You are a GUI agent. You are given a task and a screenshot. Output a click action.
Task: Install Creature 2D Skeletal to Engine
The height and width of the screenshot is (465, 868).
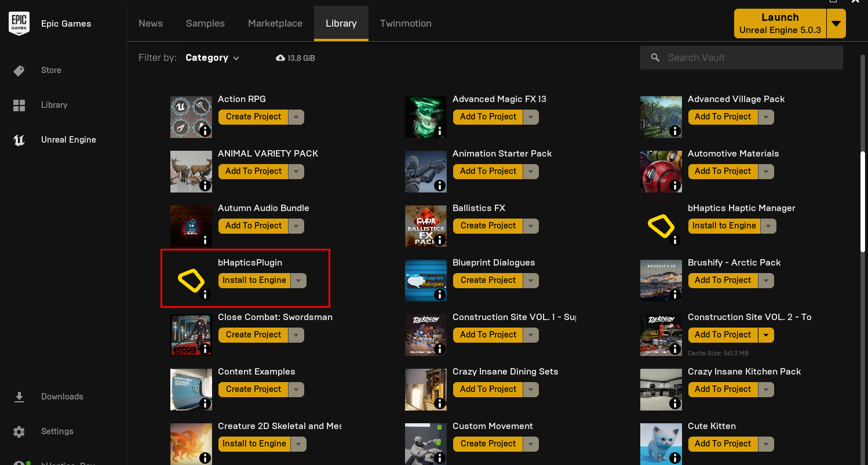pos(254,444)
